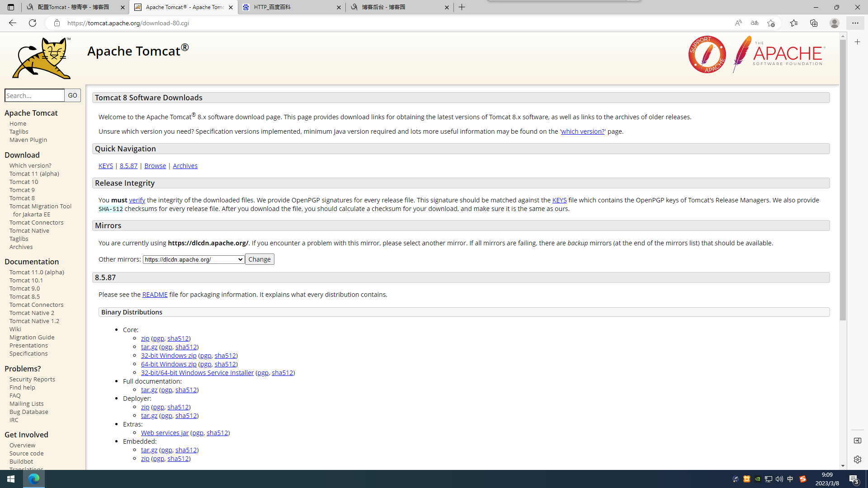Click the Support Apache badge logo

pos(707,55)
